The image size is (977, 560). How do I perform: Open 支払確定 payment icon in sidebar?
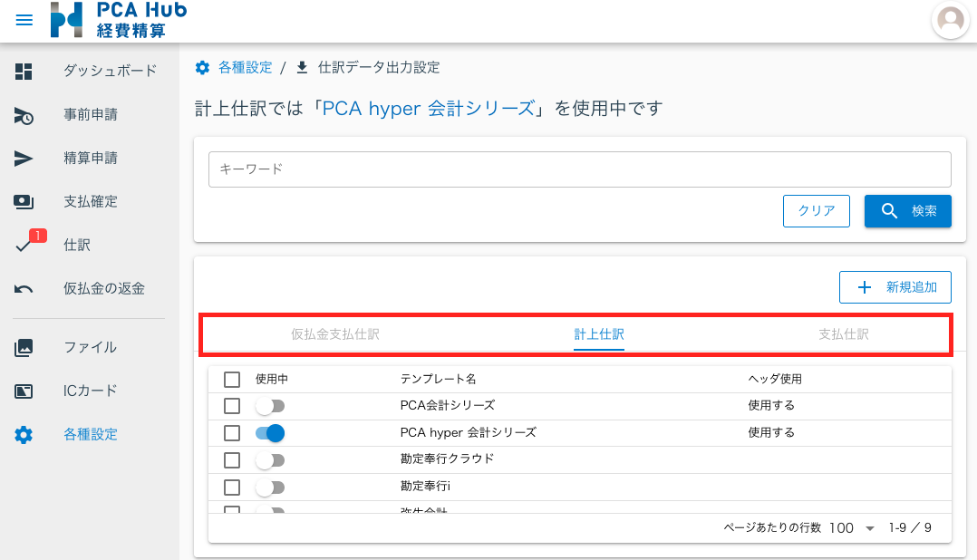[x=24, y=202]
